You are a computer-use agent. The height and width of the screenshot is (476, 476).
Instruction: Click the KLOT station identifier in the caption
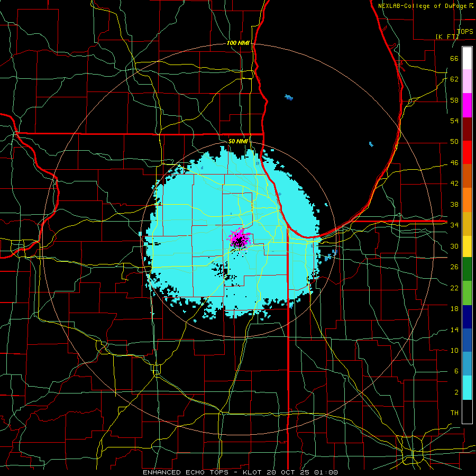pos(253,472)
